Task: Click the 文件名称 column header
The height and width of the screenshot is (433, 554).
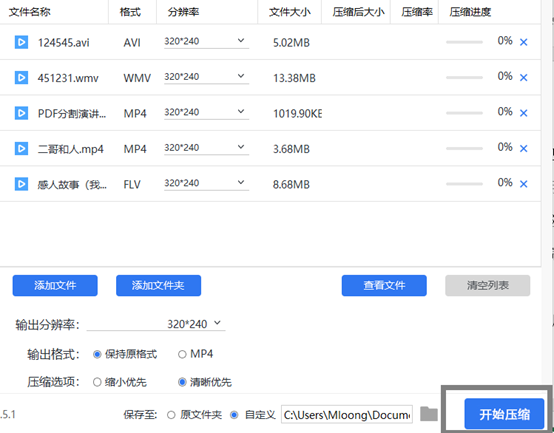Action: point(30,12)
